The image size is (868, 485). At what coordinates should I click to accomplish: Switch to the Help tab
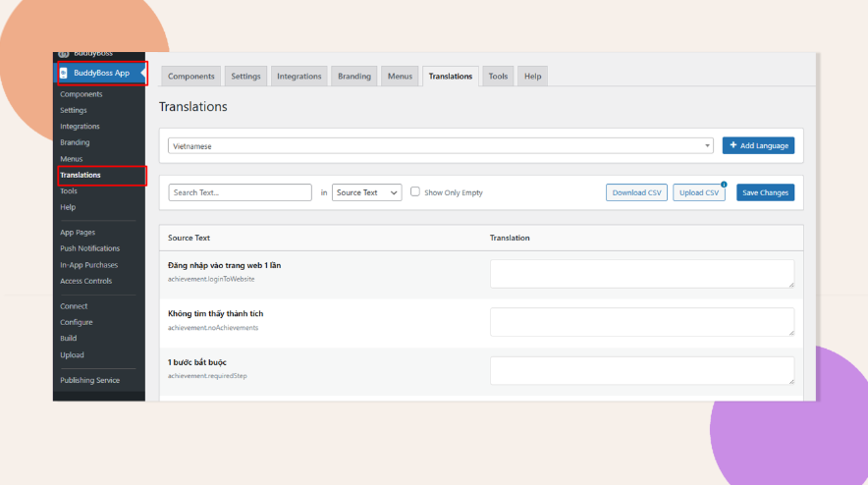pos(532,76)
